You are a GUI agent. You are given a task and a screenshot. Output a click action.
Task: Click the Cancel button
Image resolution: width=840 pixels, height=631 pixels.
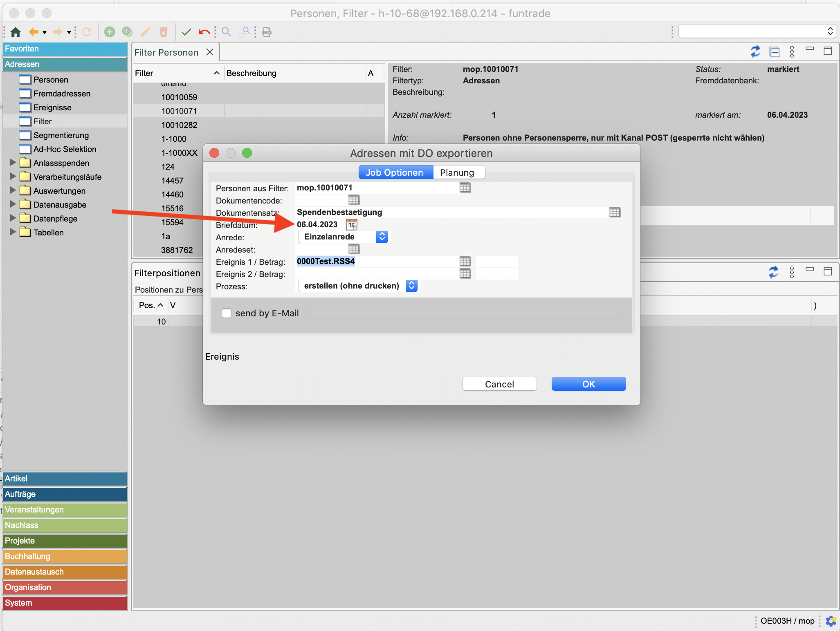click(x=499, y=384)
